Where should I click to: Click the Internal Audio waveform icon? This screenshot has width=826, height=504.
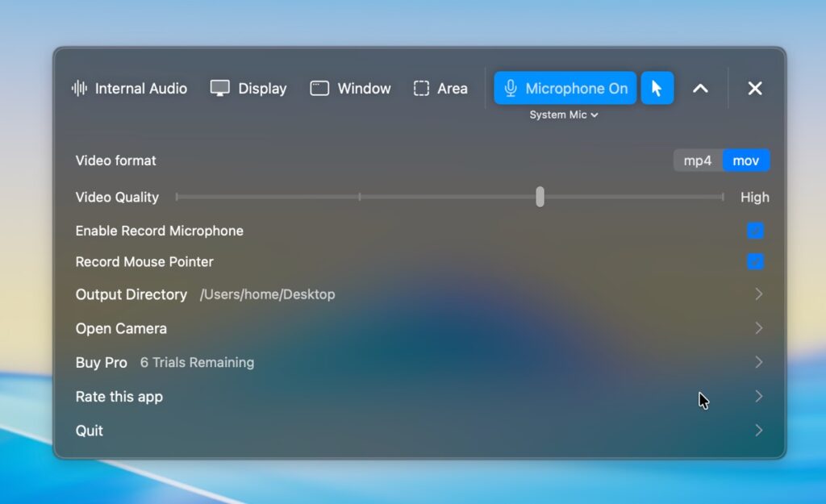pos(79,89)
